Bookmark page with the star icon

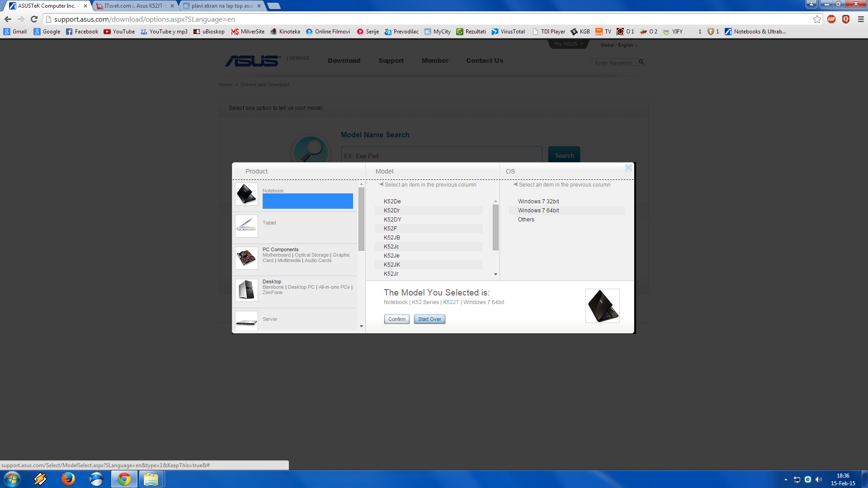817,19
